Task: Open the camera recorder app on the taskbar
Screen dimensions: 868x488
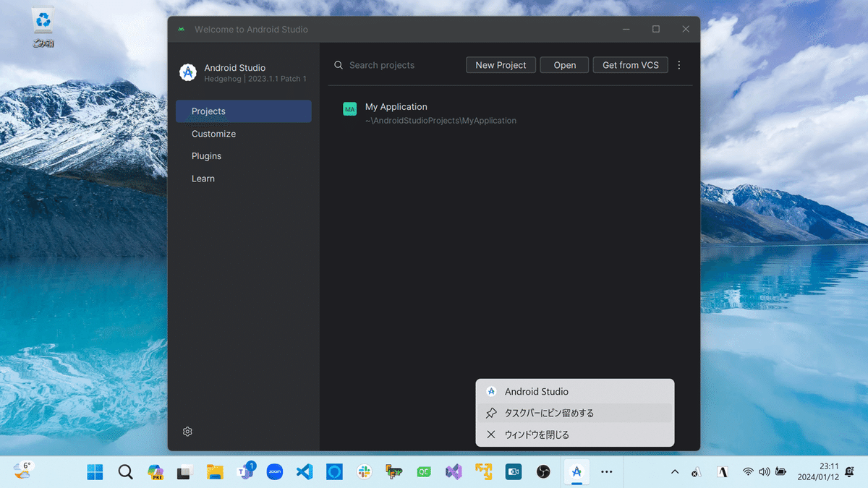Action: pos(514,472)
